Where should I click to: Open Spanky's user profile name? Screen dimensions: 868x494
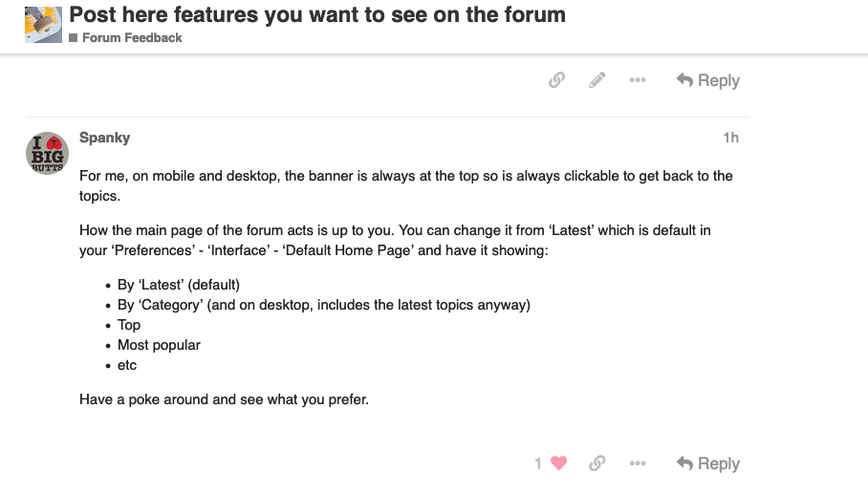coord(104,138)
